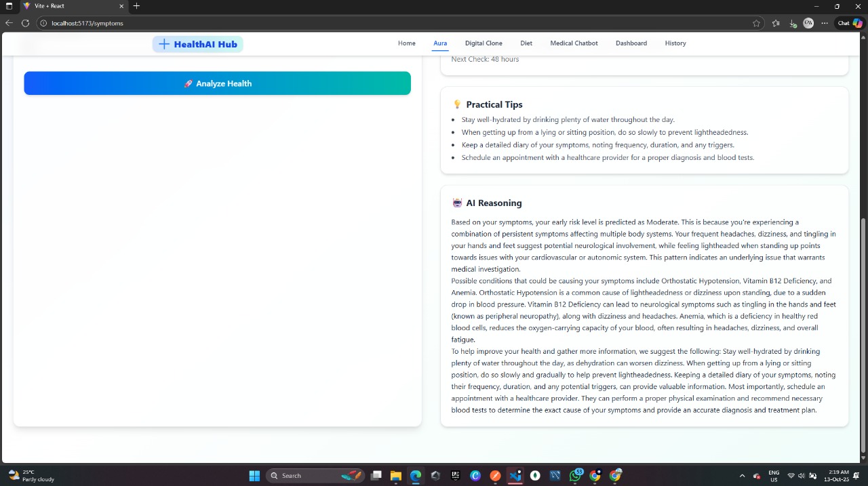Open Task View on the taskbar
This screenshot has height=486, width=868.
coord(376,476)
